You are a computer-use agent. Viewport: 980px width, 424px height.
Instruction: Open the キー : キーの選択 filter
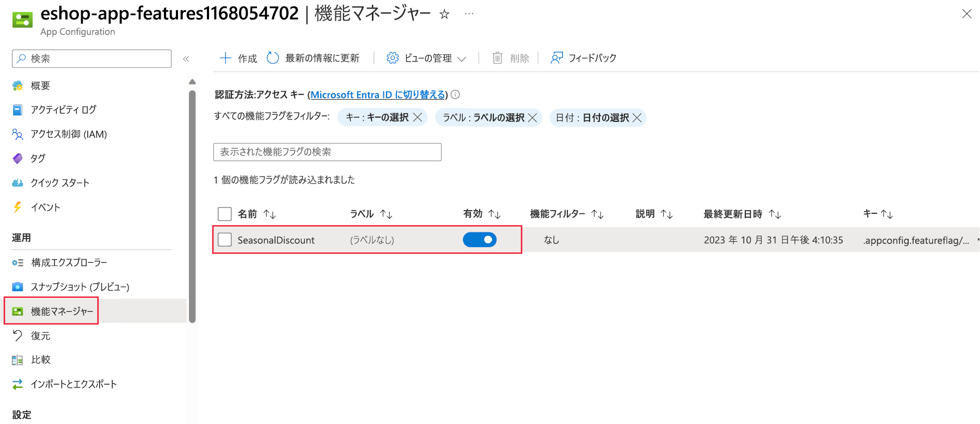[377, 118]
